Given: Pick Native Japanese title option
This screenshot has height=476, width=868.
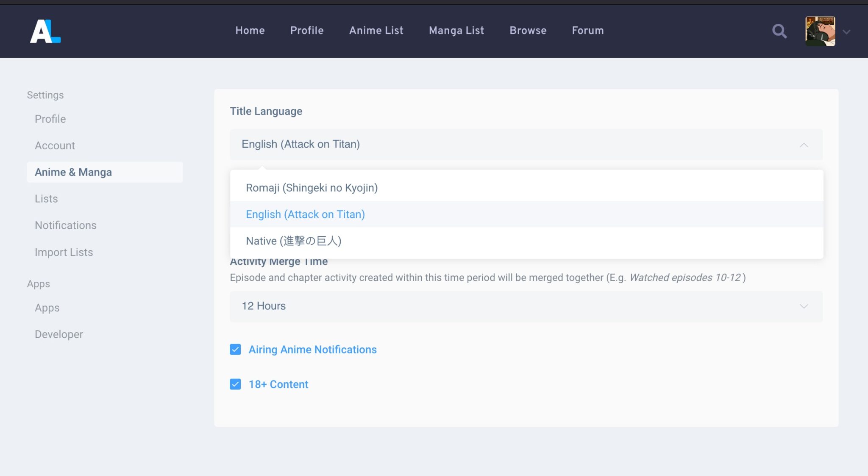Looking at the screenshot, I should [293, 241].
